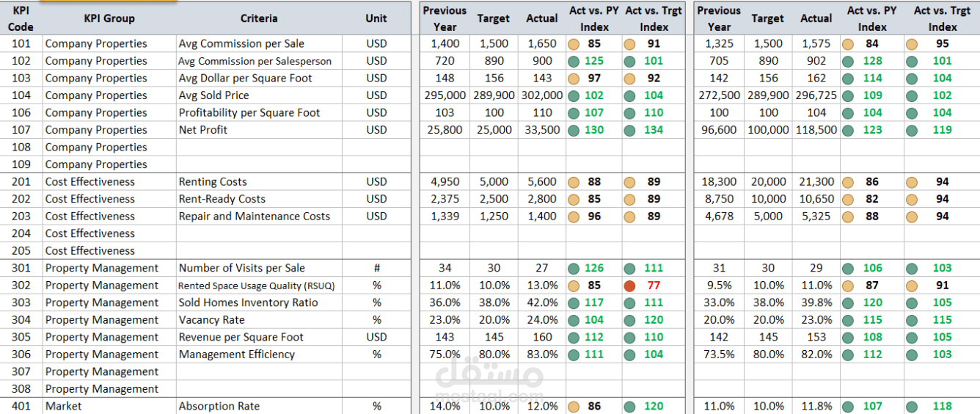Click the Avg Sold Price criteria cell
980x414 pixels.
(x=259, y=95)
